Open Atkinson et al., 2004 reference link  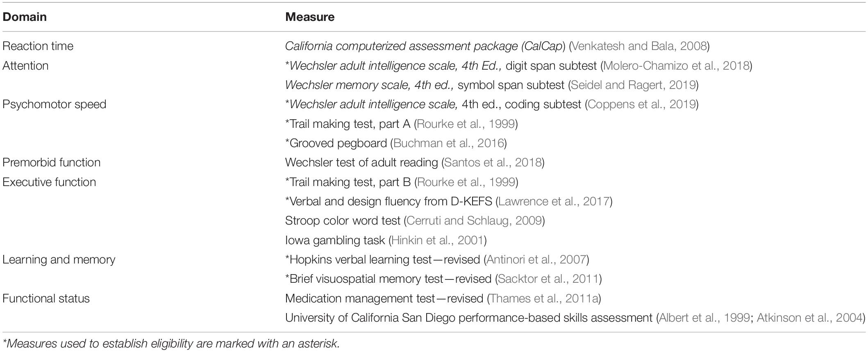(x=809, y=318)
